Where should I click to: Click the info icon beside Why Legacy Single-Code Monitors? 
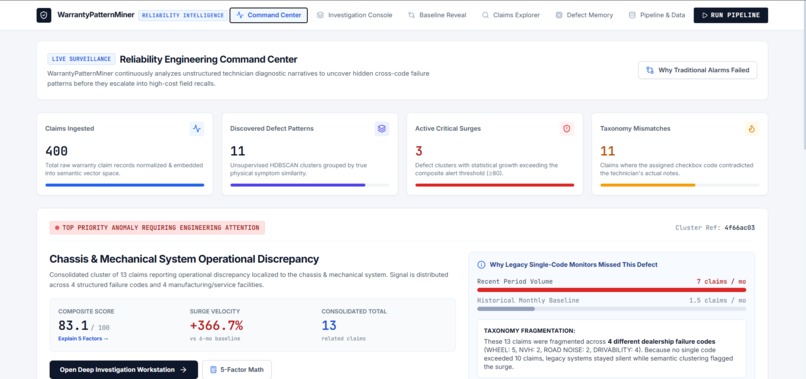point(481,264)
